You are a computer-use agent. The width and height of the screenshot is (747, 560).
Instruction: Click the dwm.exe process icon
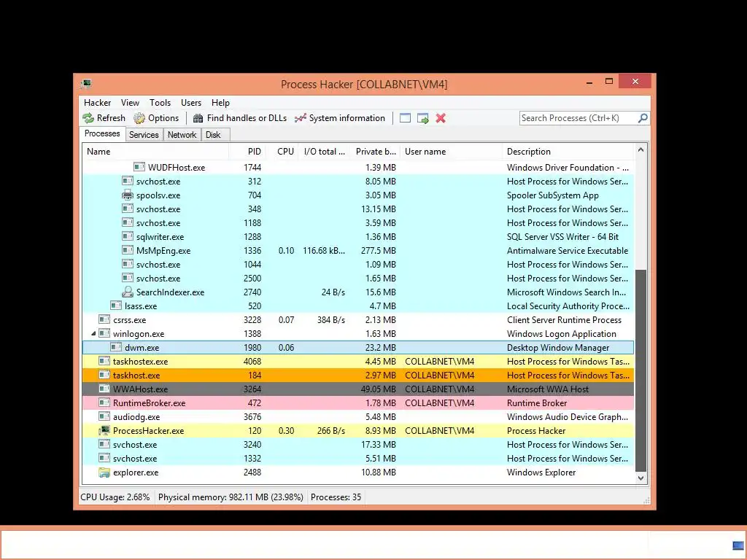(x=116, y=347)
